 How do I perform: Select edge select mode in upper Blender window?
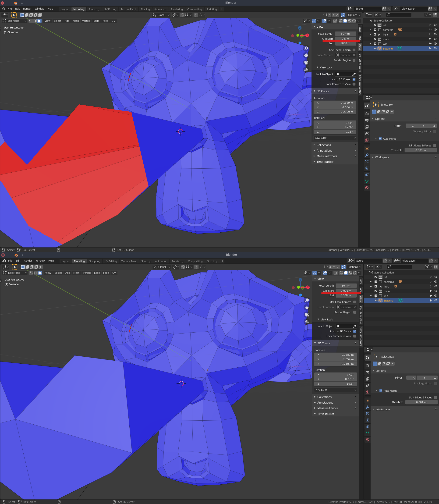[x=35, y=21]
